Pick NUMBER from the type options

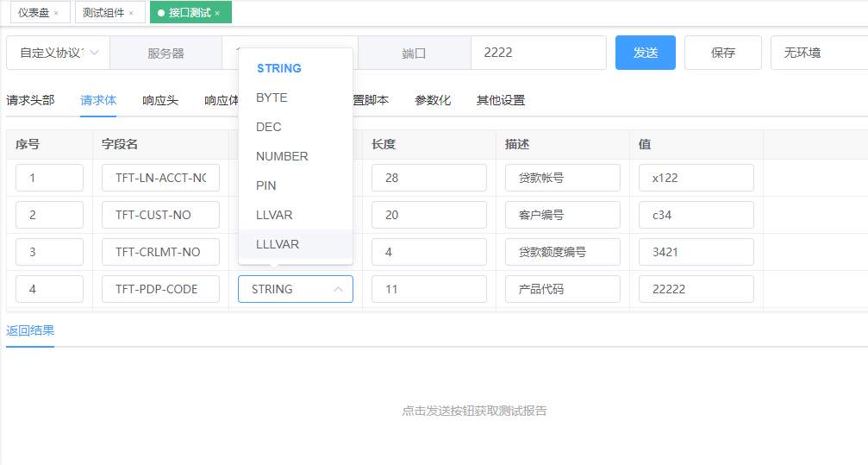(x=282, y=156)
